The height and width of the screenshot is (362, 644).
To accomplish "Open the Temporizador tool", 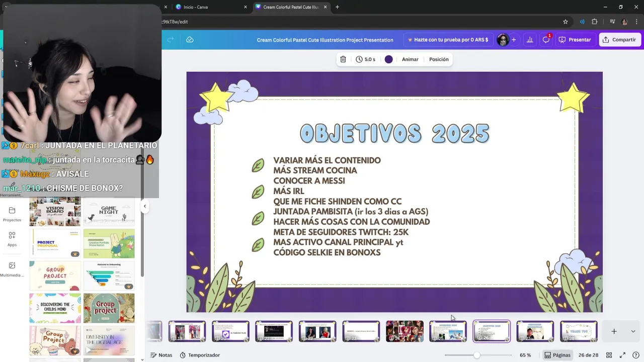I will pos(200,355).
